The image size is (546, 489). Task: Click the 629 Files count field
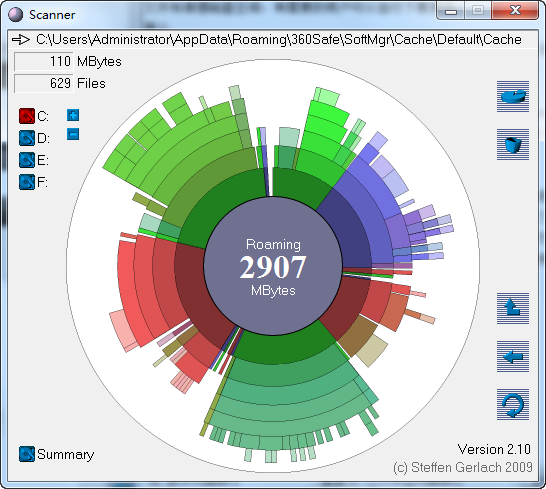tap(44, 84)
